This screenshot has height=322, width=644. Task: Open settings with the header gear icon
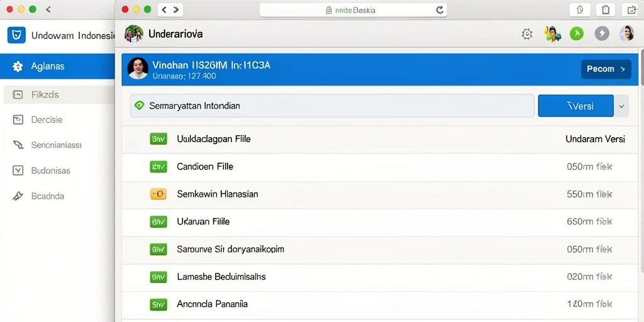[x=527, y=34]
